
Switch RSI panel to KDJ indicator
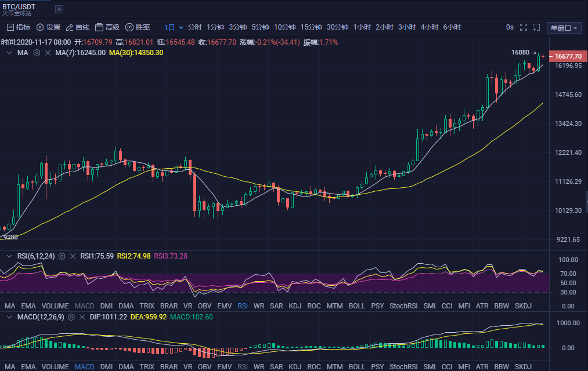click(x=295, y=306)
